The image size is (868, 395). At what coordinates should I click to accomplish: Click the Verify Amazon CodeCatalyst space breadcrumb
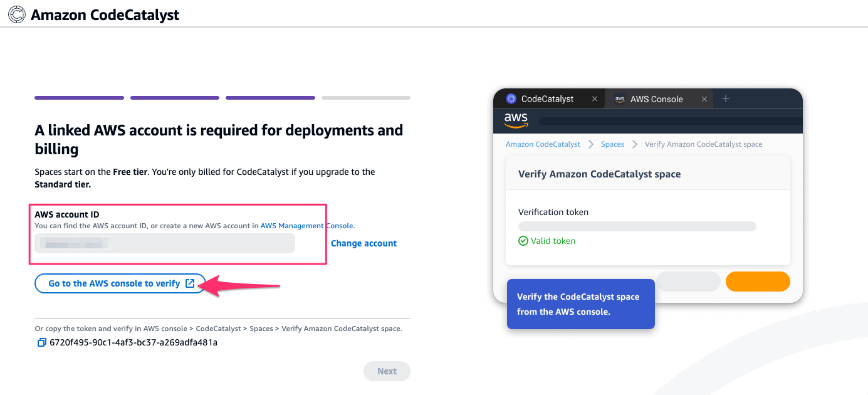[x=703, y=144]
